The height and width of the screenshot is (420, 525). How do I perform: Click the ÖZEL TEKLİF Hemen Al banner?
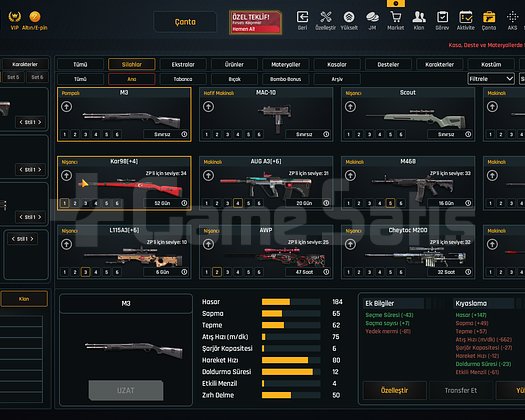pos(255,22)
